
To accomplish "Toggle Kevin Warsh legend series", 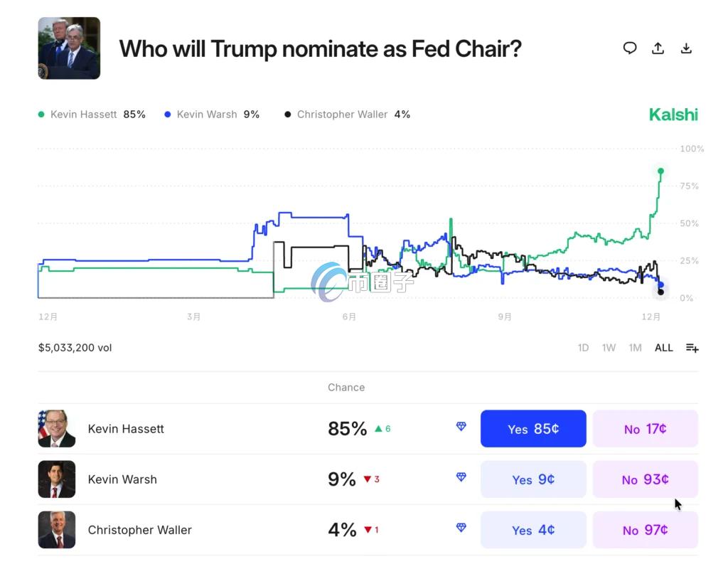I will pyautogui.click(x=212, y=115).
